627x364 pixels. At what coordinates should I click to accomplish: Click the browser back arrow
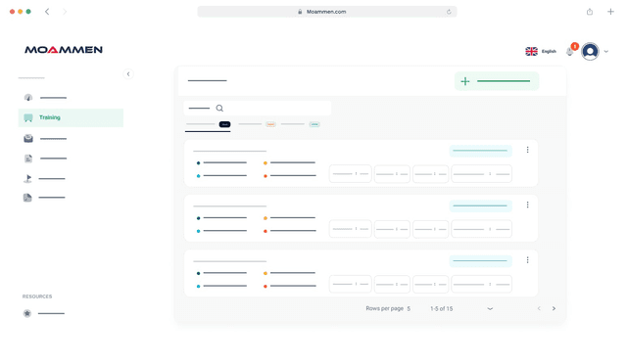pos(47,12)
